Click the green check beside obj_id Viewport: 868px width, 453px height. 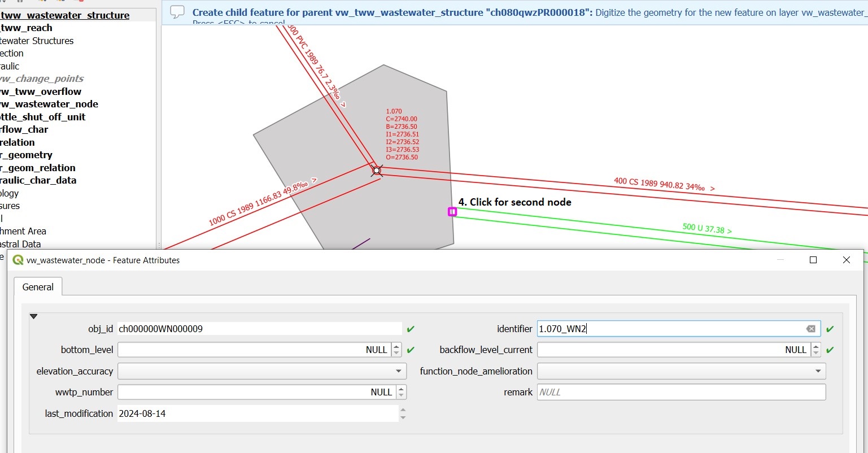(411, 329)
